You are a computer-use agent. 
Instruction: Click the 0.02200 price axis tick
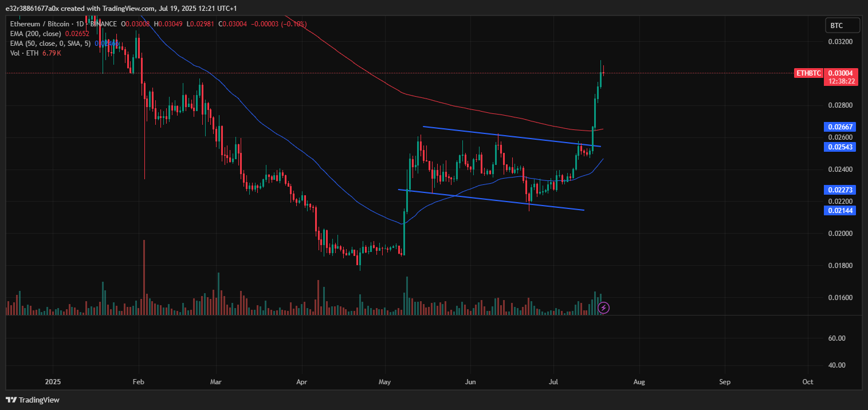840,202
